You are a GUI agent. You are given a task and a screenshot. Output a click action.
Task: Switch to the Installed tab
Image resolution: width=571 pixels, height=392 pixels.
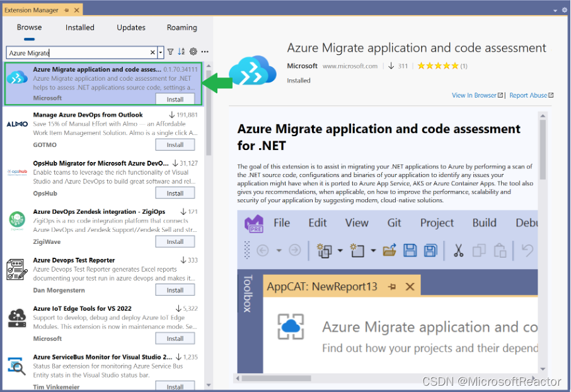(80, 27)
